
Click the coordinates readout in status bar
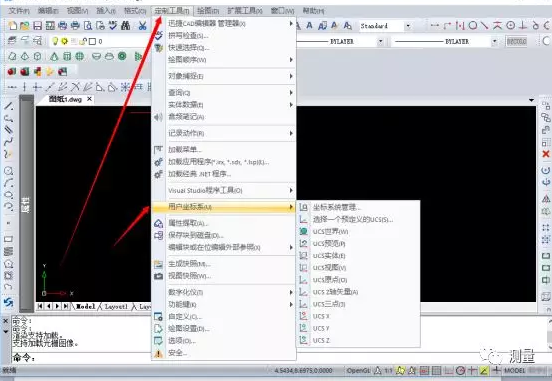303,370
